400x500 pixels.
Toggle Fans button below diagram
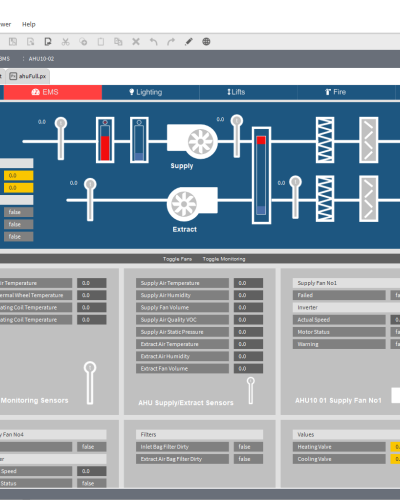177,259
